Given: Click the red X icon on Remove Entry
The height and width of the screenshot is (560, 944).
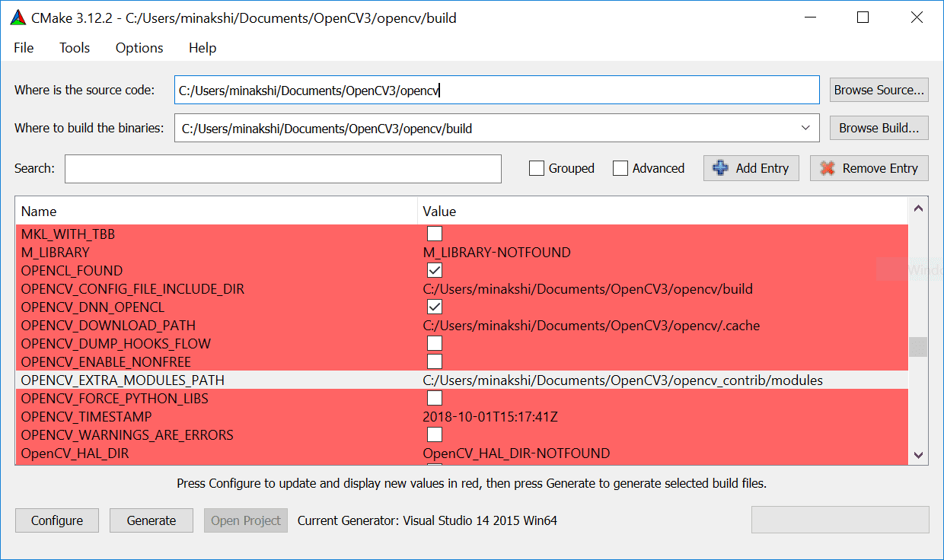Looking at the screenshot, I should pyautogui.click(x=827, y=168).
